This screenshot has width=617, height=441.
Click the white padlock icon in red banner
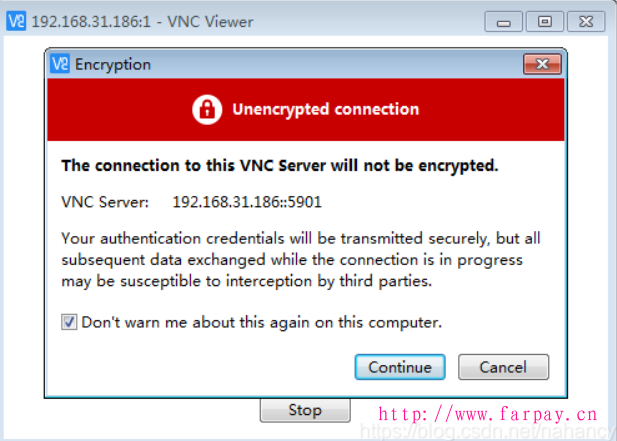coord(207,109)
